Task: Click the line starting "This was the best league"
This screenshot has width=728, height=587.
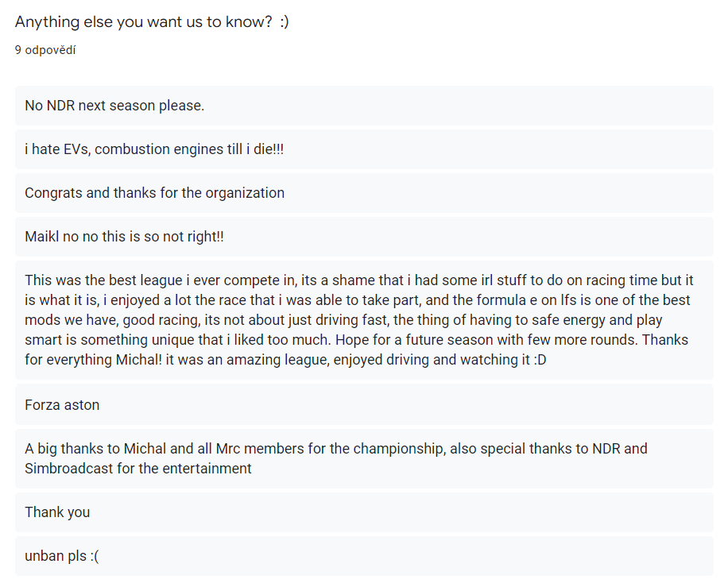Action: coord(358,280)
